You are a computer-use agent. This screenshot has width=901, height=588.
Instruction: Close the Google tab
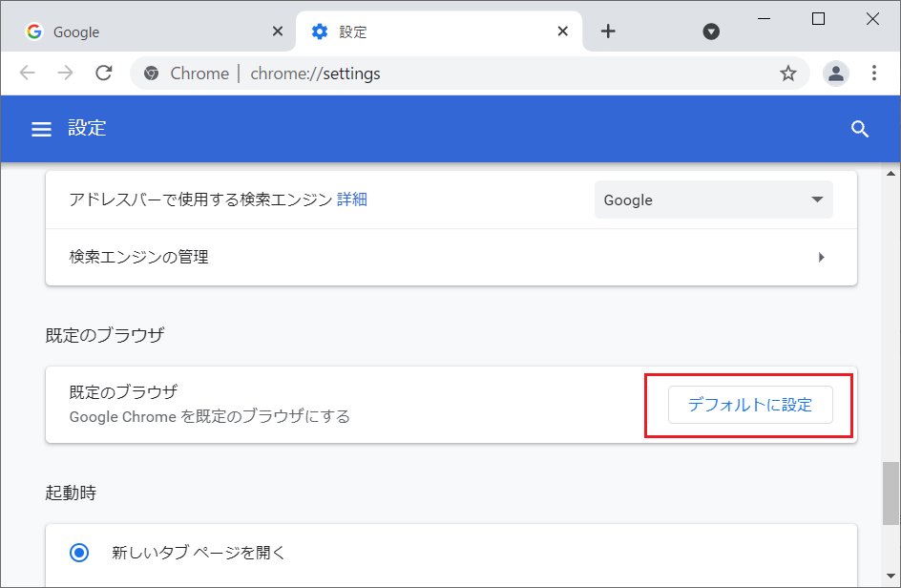278,31
